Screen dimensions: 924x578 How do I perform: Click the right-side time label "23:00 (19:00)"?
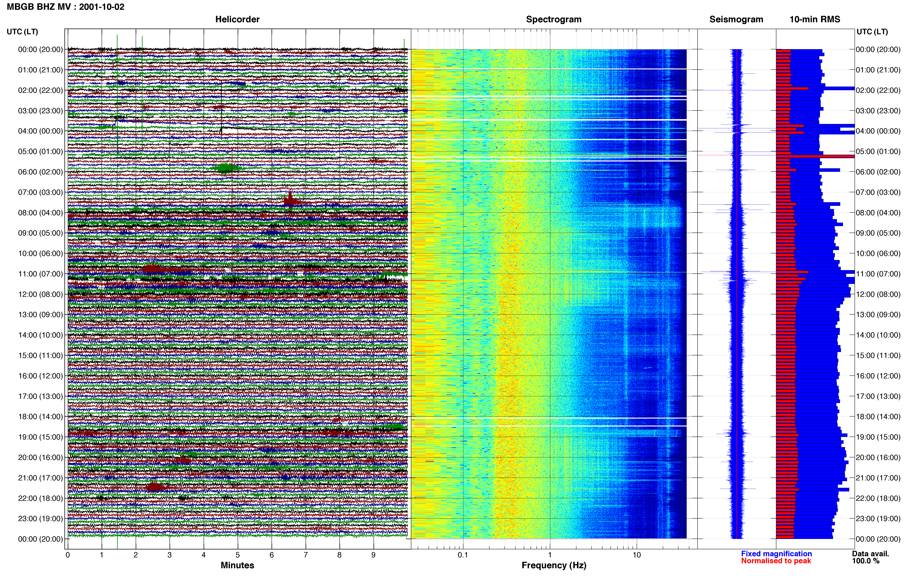click(878, 518)
